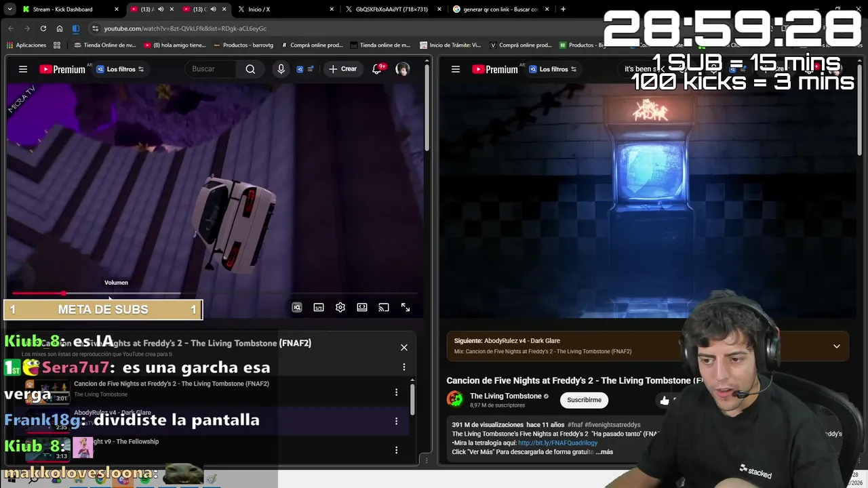Open the account avatar menu
The height and width of the screenshot is (488, 868).
click(x=403, y=69)
